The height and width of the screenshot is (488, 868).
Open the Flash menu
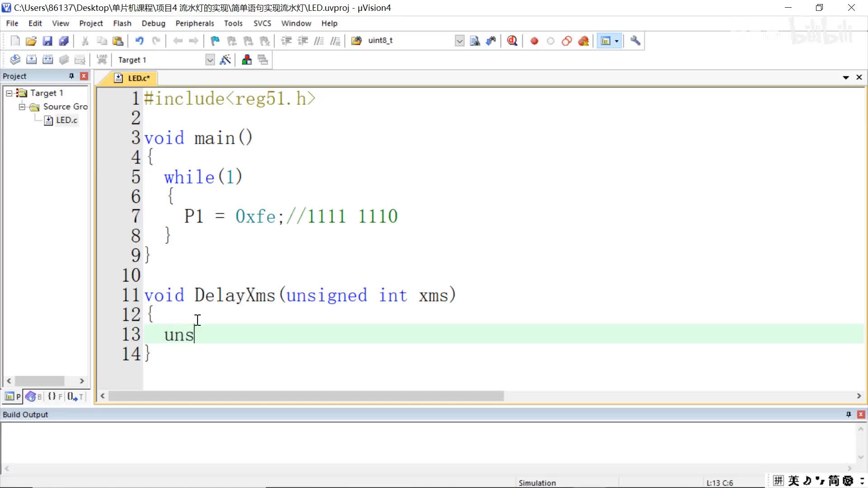tap(122, 23)
